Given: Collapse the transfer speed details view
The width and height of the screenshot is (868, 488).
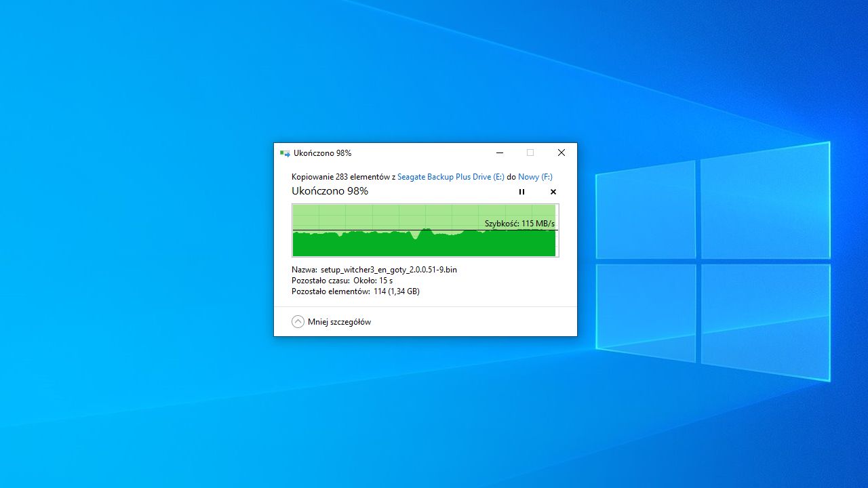Looking at the screenshot, I should (x=339, y=321).
